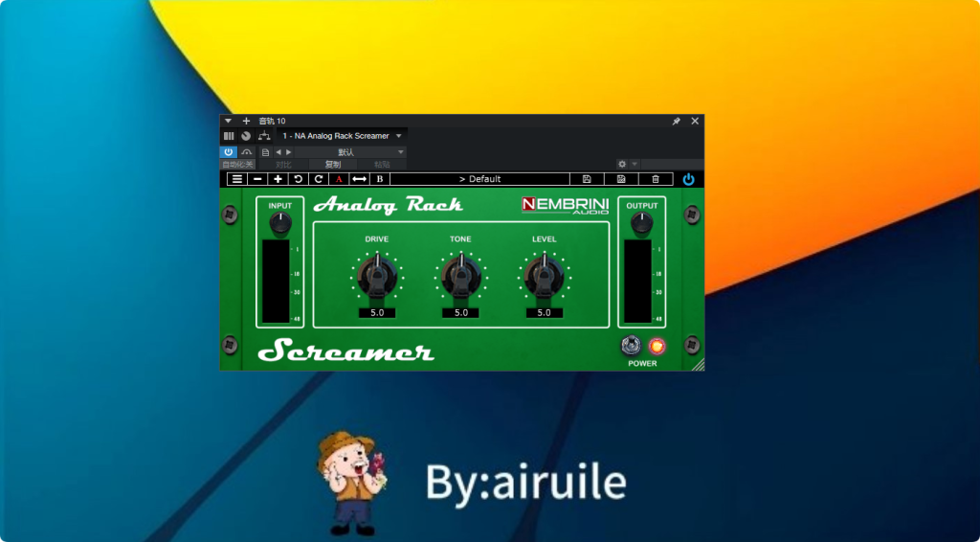Undo the last plugin change

(x=299, y=179)
